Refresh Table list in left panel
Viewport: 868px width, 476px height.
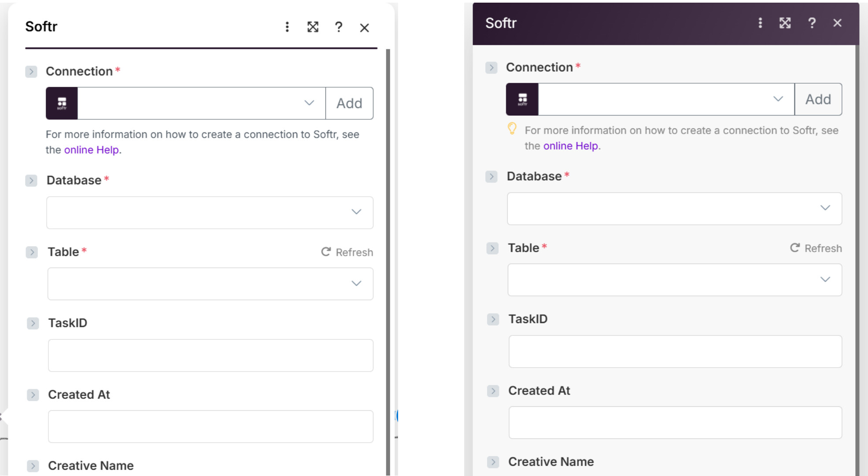[x=347, y=252]
